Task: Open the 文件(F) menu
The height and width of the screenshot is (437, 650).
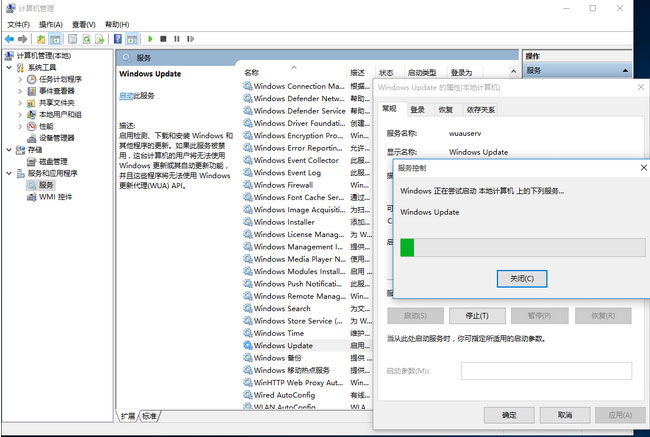Action: pos(19,24)
